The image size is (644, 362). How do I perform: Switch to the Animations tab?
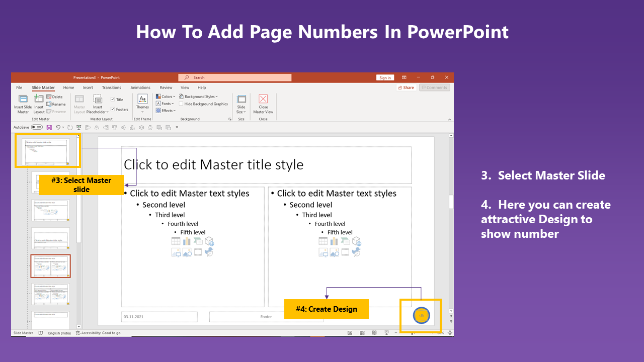point(140,87)
